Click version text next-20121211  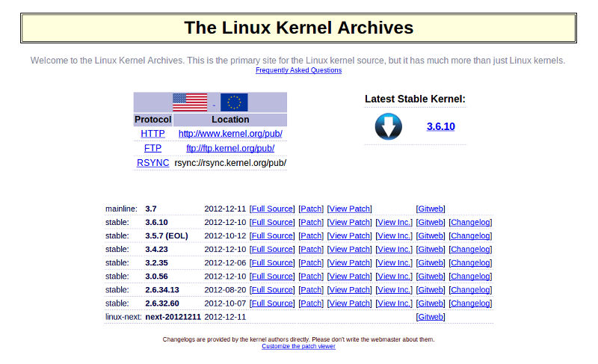[173, 317]
